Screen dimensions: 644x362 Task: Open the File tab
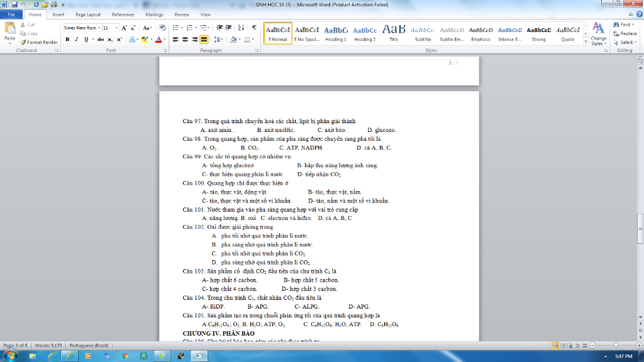point(11,14)
